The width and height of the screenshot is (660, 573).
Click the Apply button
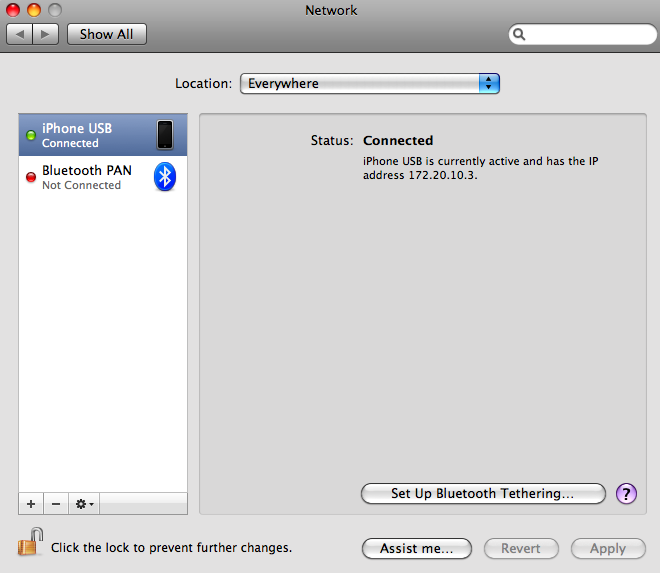(607, 548)
